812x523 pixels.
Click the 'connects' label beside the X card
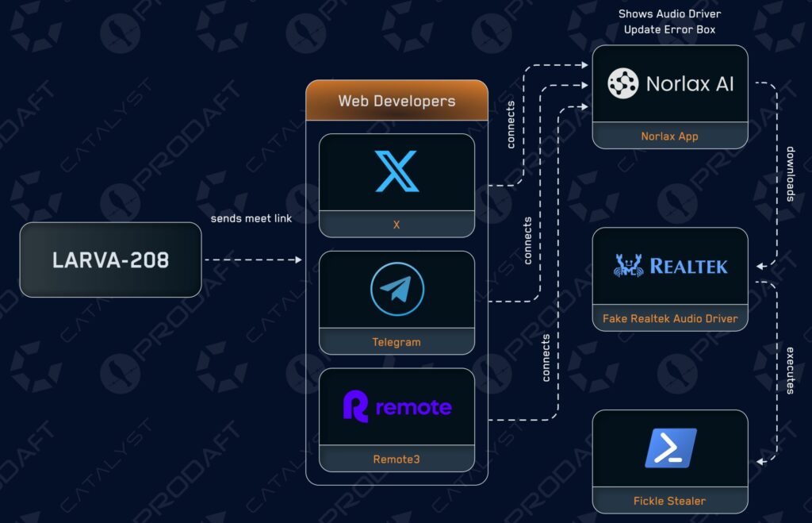point(511,125)
